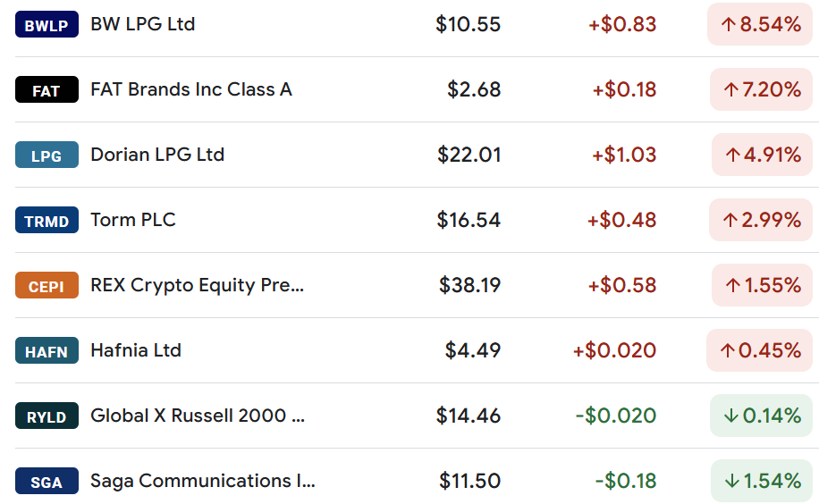The height and width of the screenshot is (504, 819).
Task: Click the $22.01 Dorian LPG price
Action: click(x=469, y=155)
